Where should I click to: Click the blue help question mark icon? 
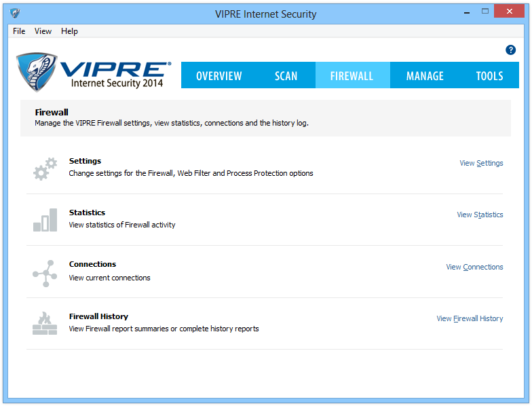point(510,50)
